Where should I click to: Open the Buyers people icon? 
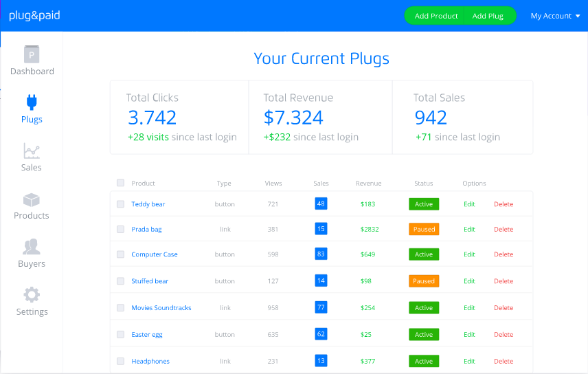pos(32,247)
